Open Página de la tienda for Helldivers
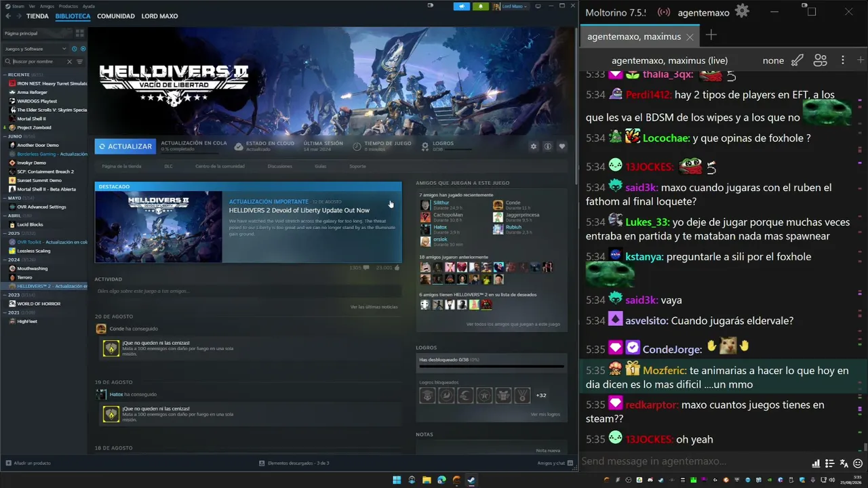 121,166
